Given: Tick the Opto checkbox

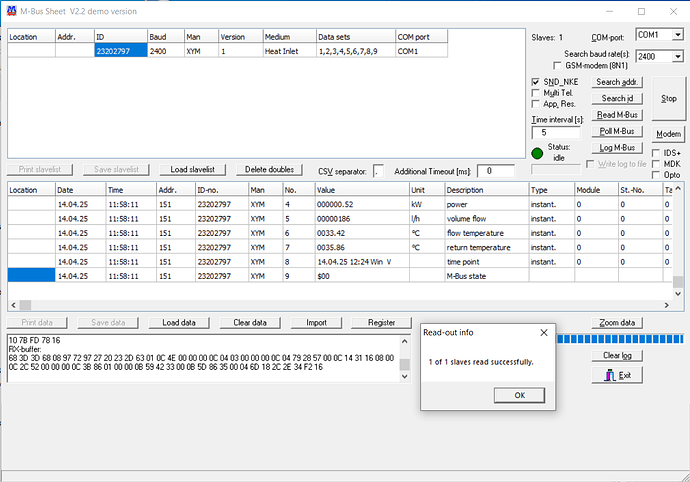Looking at the screenshot, I should coord(656,175).
